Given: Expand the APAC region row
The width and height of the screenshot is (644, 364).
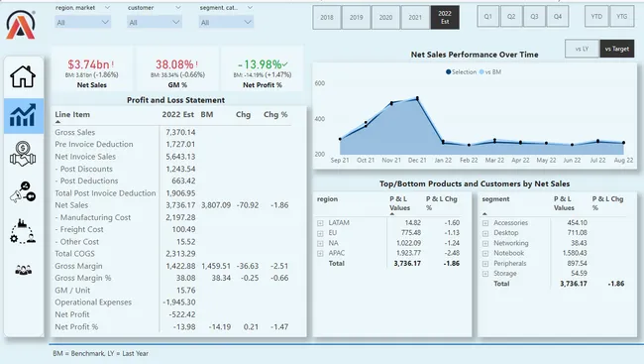Looking at the screenshot, I should click(320, 253).
